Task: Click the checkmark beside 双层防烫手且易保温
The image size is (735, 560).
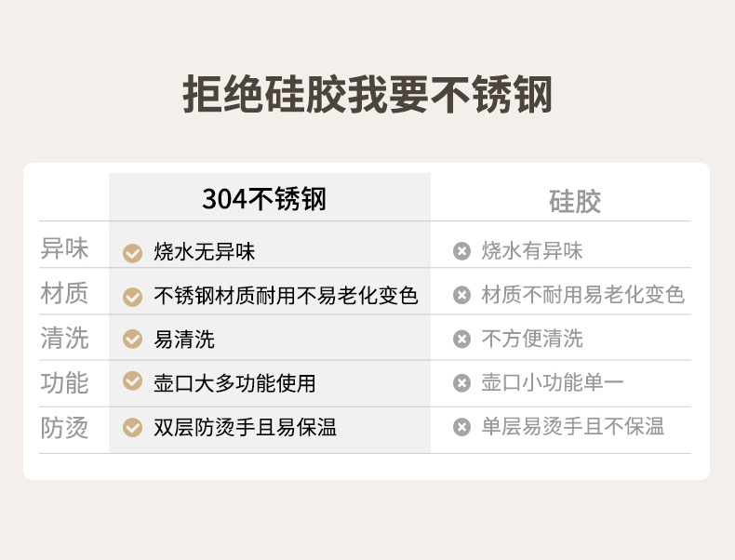Action: coord(133,428)
